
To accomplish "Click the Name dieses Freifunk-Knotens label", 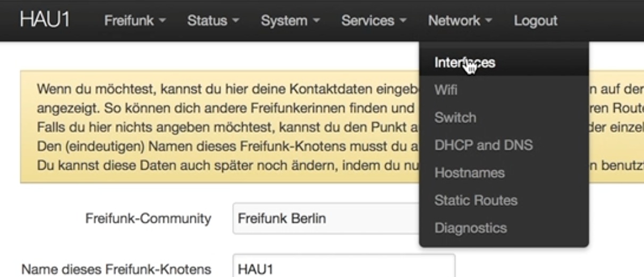I will pos(116,270).
